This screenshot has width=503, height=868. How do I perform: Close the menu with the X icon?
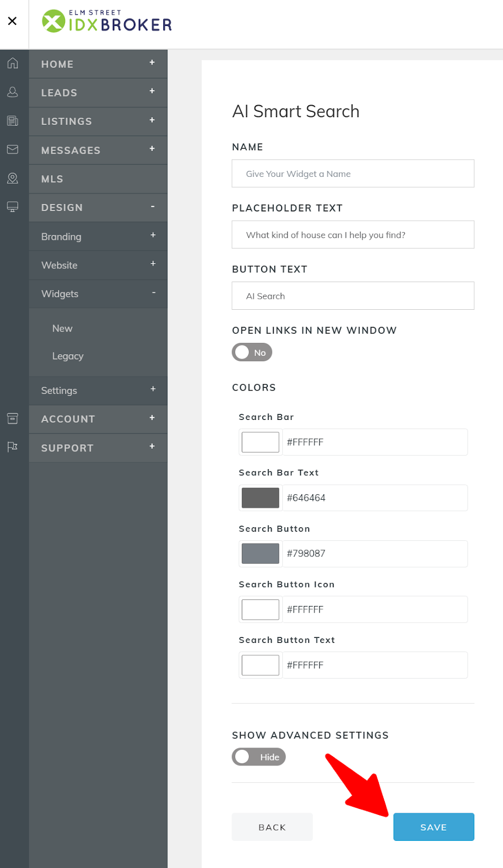(12, 21)
